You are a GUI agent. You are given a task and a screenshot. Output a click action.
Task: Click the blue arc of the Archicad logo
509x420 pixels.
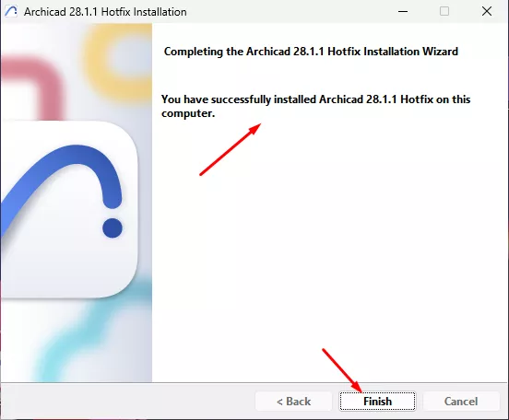pyautogui.click(x=60, y=185)
